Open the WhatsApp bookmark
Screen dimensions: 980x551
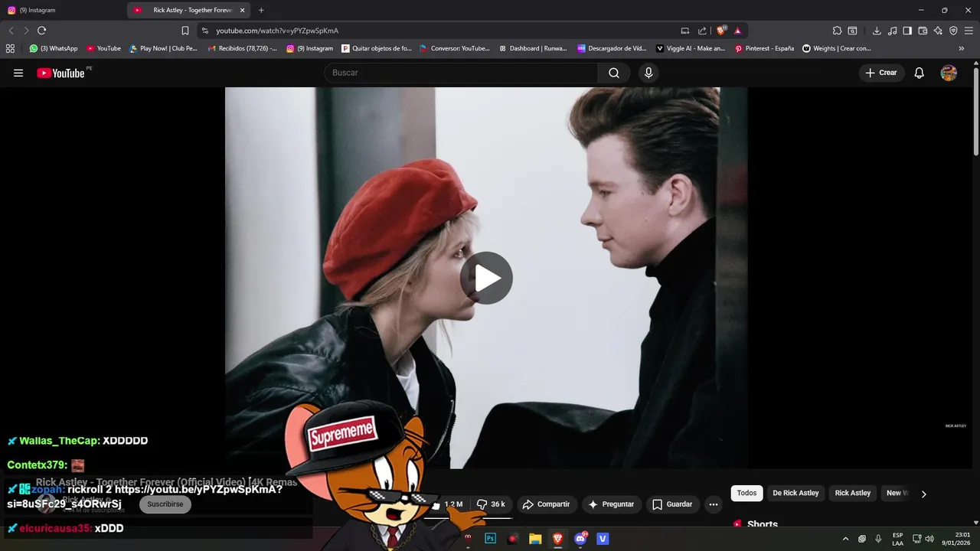tap(54, 48)
